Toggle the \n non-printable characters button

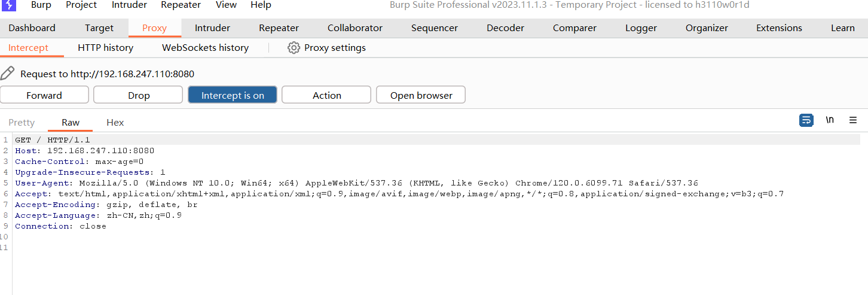tap(830, 120)
